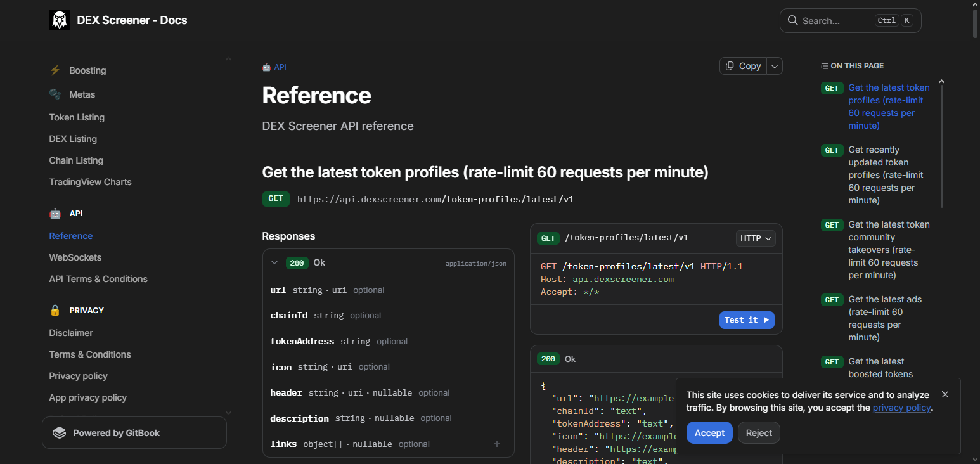Jump to Get recently updated token profiles
The width and height of the screenshot is (980, 464).
coord(886,175)
